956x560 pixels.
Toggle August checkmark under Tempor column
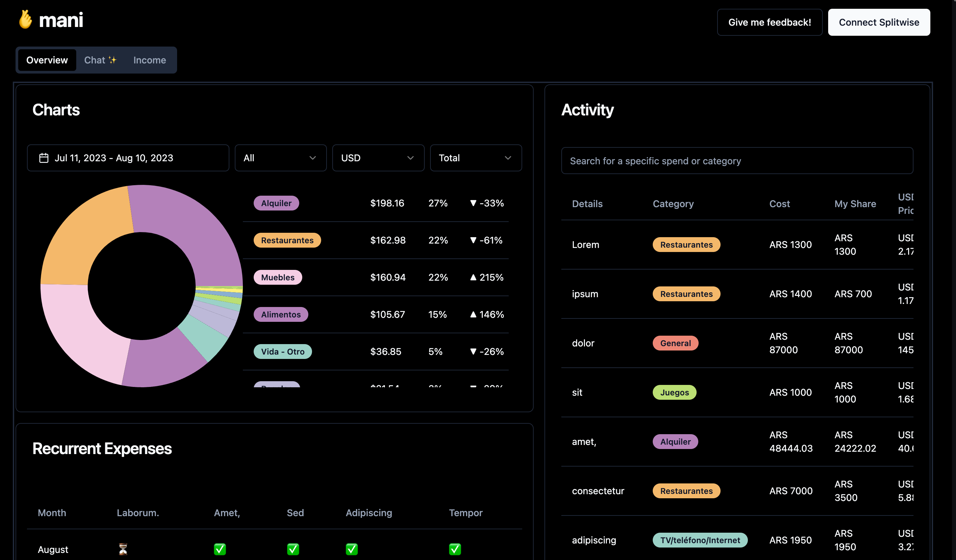pos(455,549)
